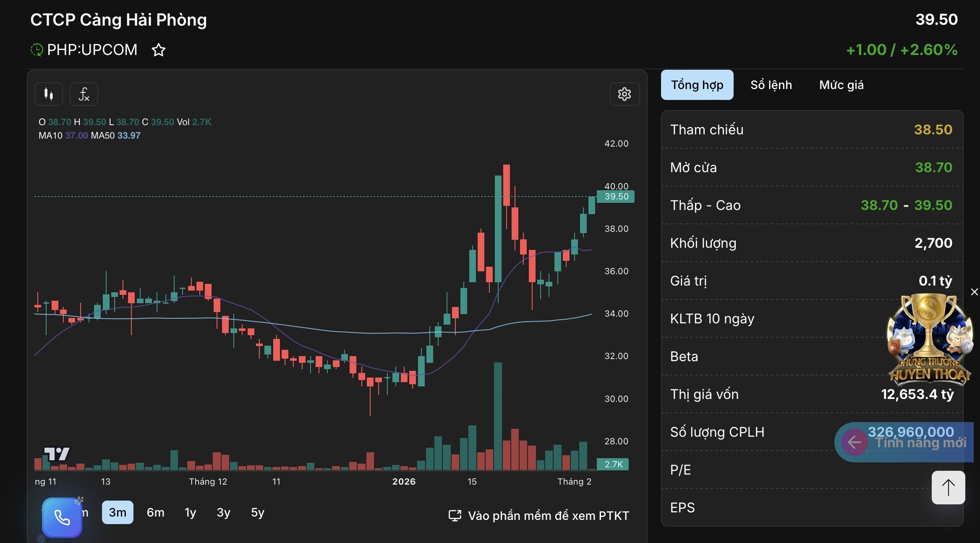
Task: Close the trophy promotion banner
Action: (974, 292)
